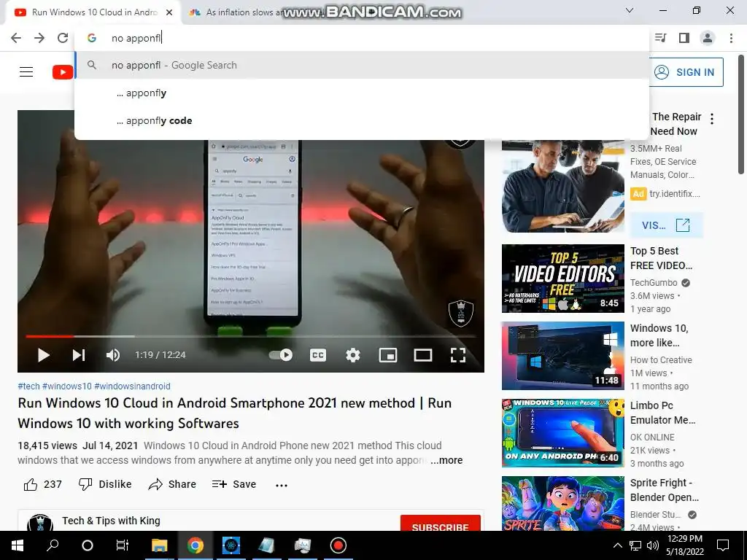The image size is (747, 560).
Task: Open Chrome from the taskbar
Action: point(196,545)
